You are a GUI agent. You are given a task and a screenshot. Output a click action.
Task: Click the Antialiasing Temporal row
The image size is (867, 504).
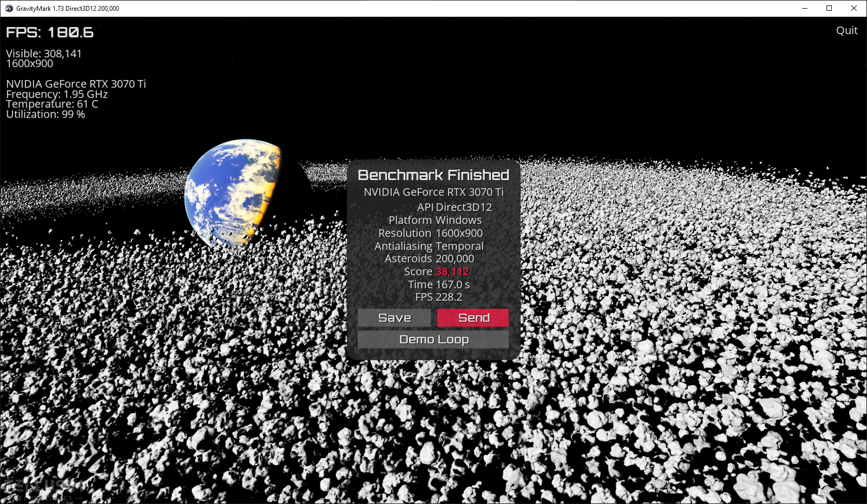click(x=429, y=246)
